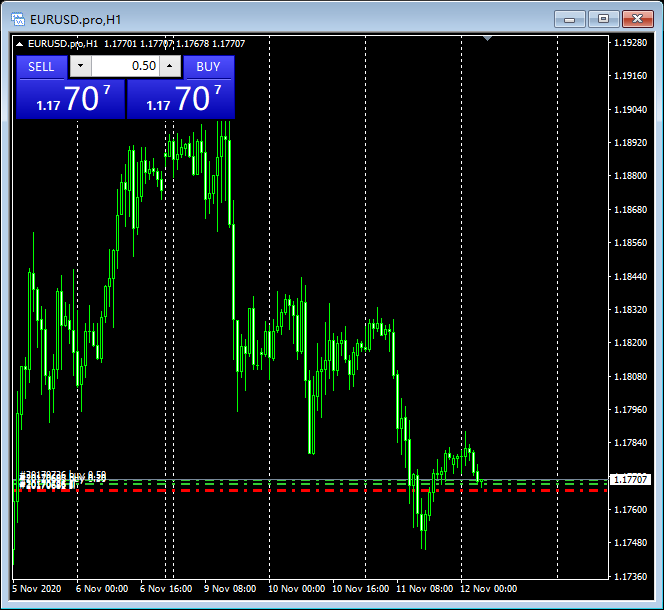Viewport: 664px width, 610px height.
Task: Maximize the EURUSD.pro chart window
Action: pyautogui.click(x=603, y=19)
